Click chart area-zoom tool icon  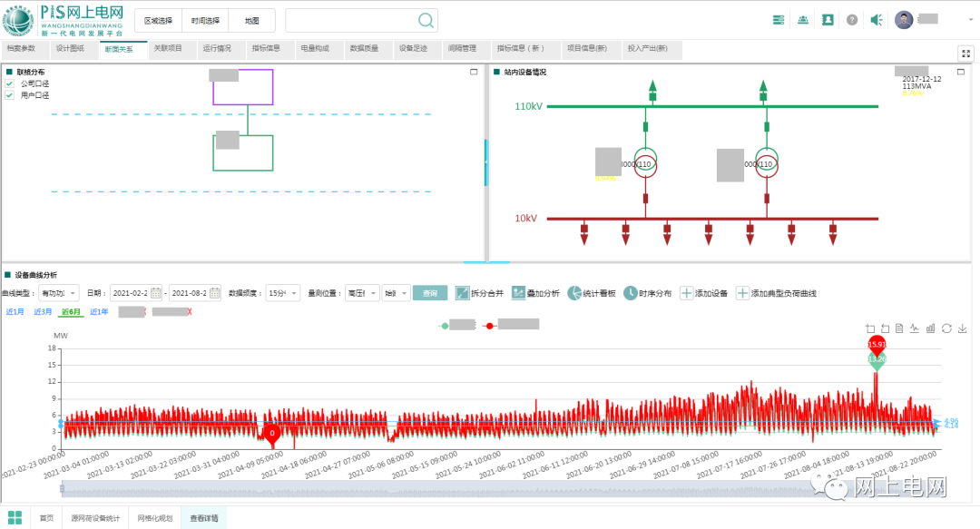[x=870, y=328]
